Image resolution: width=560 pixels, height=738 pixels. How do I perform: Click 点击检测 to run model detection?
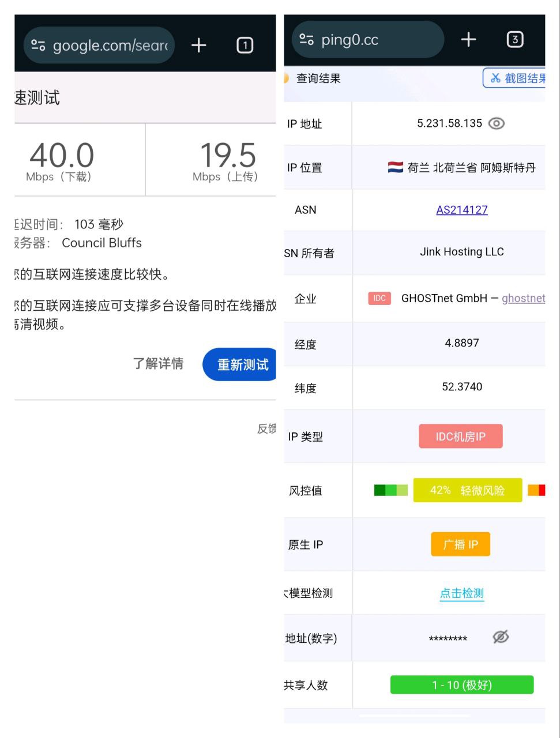point(461,593)
